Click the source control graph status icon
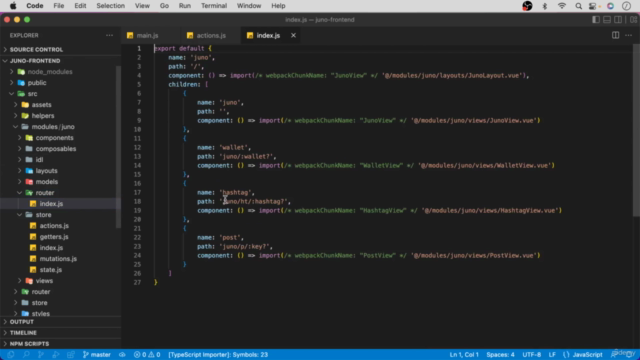 [41, 355]
